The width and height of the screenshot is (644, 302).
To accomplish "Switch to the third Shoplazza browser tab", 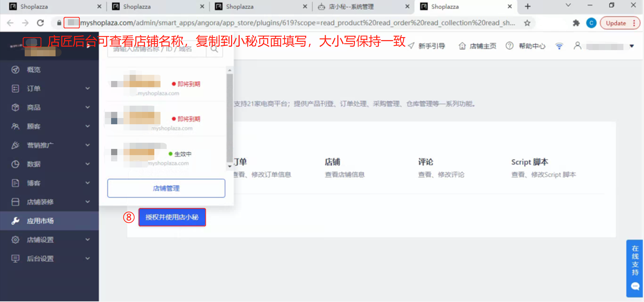I will pyautogui.click(x=260, y=7).
